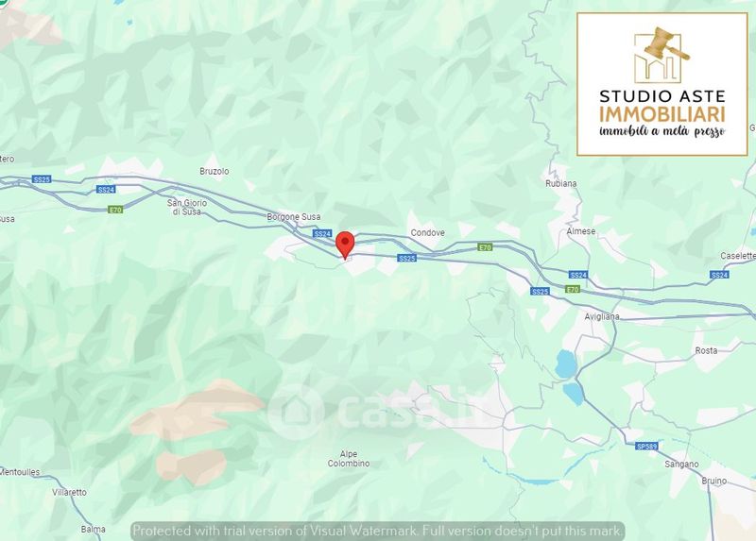Viewport: 756px width, 541px height.
Task: Click the SS24 shield near Caselette
Action: (719, 275)
